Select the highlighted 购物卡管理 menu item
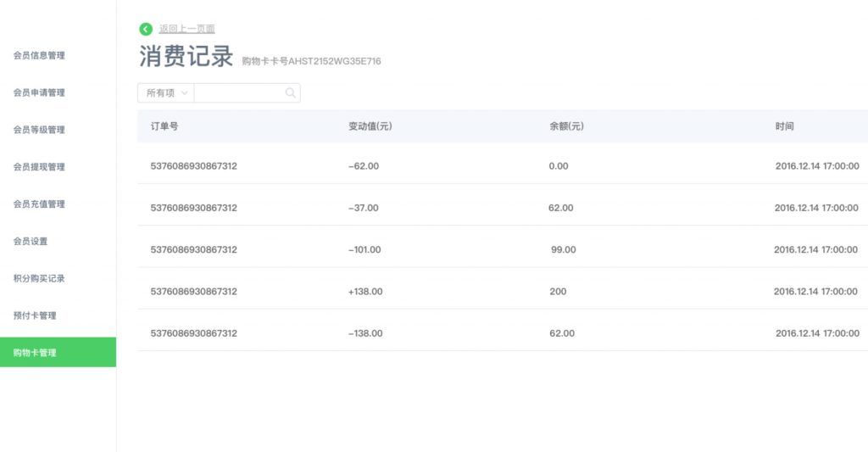 58,352
